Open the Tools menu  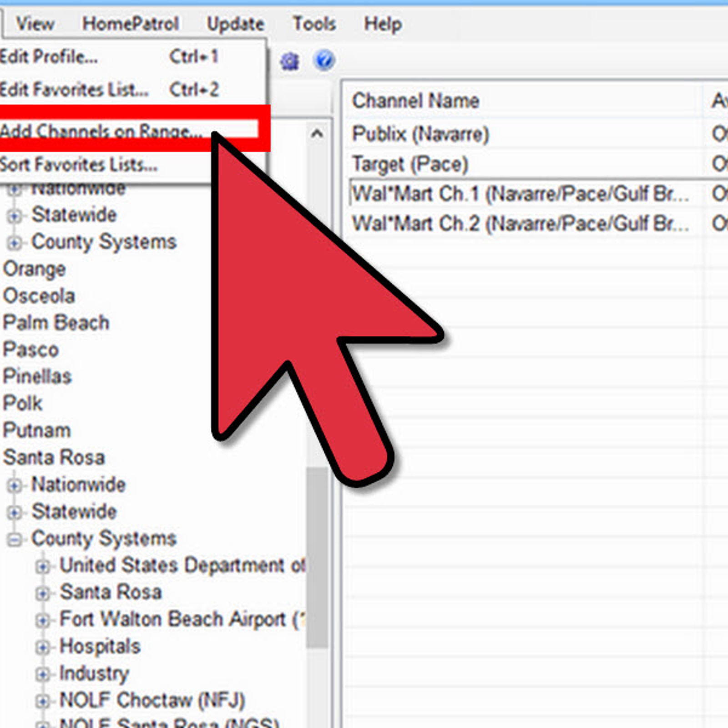tap(313, 24)
